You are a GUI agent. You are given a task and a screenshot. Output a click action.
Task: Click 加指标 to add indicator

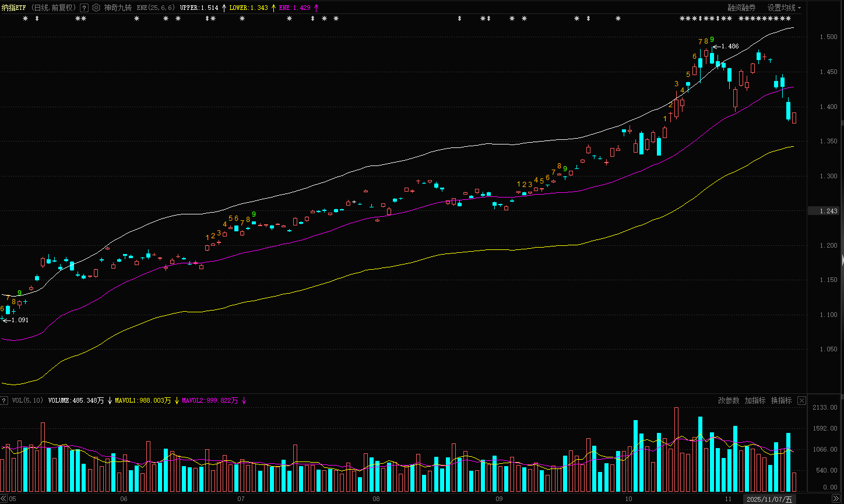coord(755,400)
